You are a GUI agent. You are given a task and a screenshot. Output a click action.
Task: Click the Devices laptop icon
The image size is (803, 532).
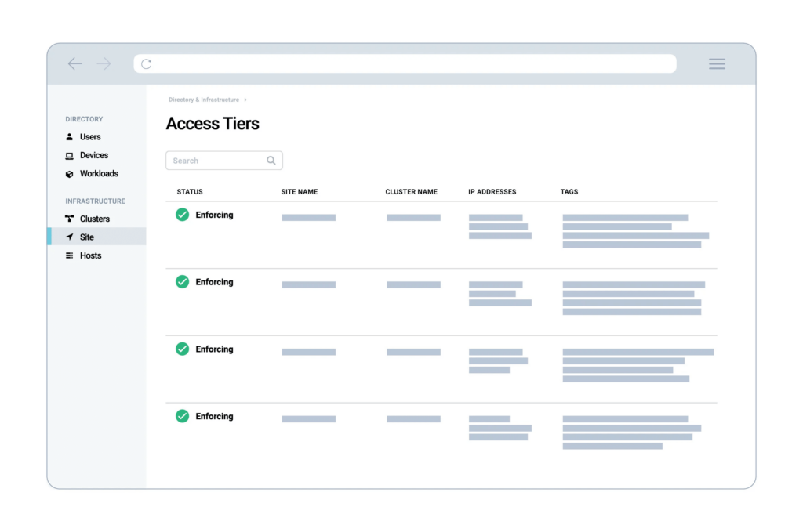pos(69,155)
